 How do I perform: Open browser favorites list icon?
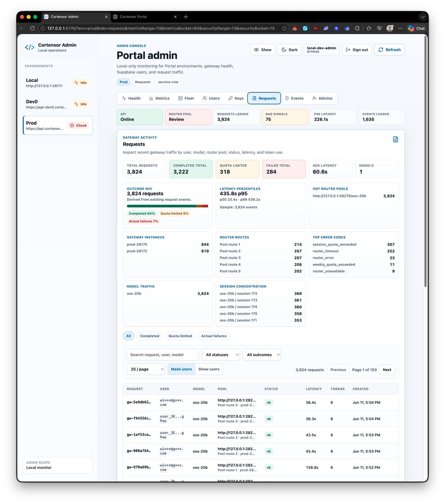pyautogui.click(x=369, y=29)
